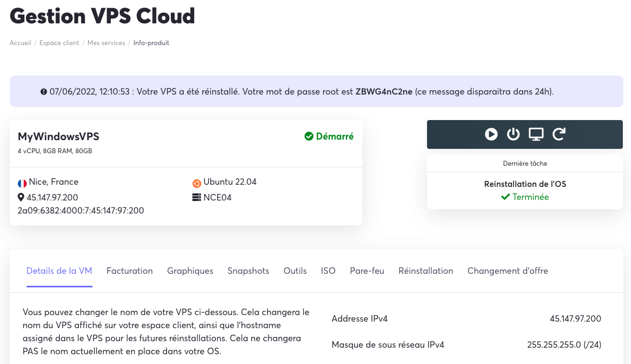The height and width of the screenshot is (364, 631).
Task: Open the Réinstallation tab
Action: [426, 271]
